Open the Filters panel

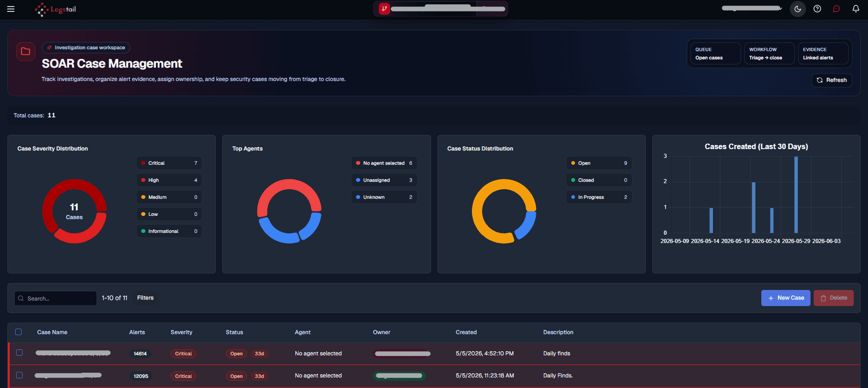(145, 298)
